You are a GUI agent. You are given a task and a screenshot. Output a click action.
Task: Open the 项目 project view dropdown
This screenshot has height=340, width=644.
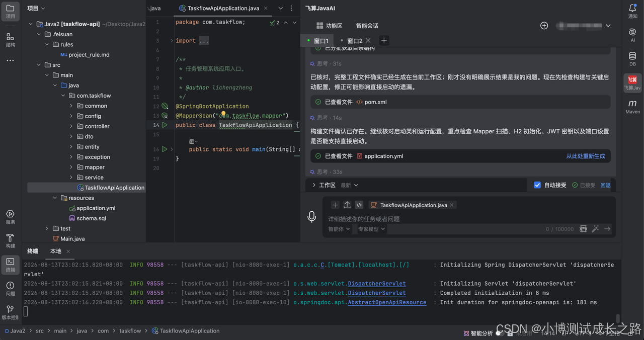(36, 8)
